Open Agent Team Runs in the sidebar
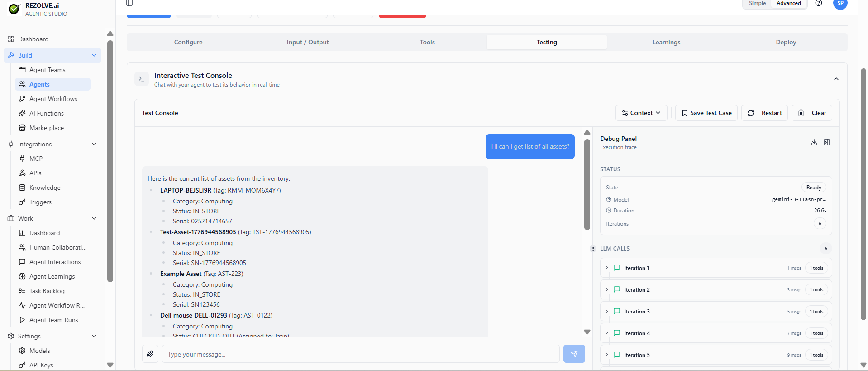This screenshot has width=868, height=371. [53, 320]
